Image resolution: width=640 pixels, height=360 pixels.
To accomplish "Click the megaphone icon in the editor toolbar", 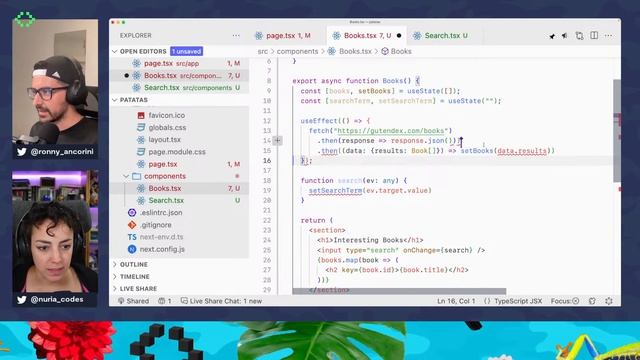I will click(x=565, y=36).
